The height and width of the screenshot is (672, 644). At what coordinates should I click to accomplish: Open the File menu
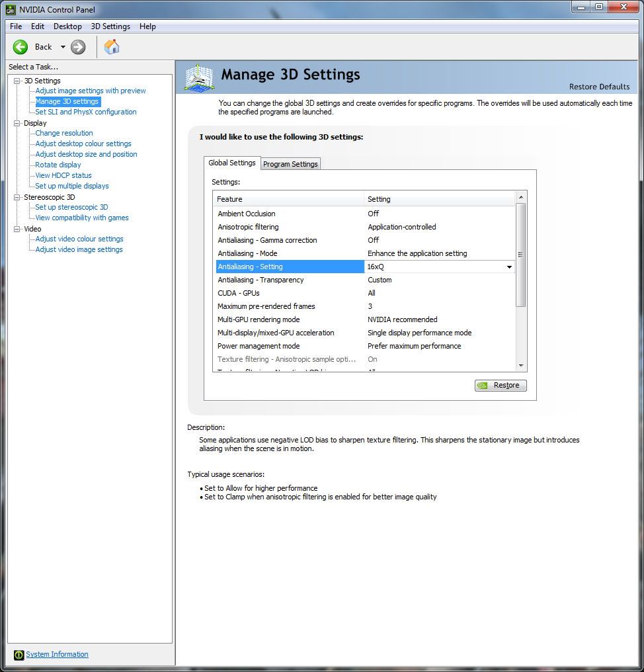(16, 26)
